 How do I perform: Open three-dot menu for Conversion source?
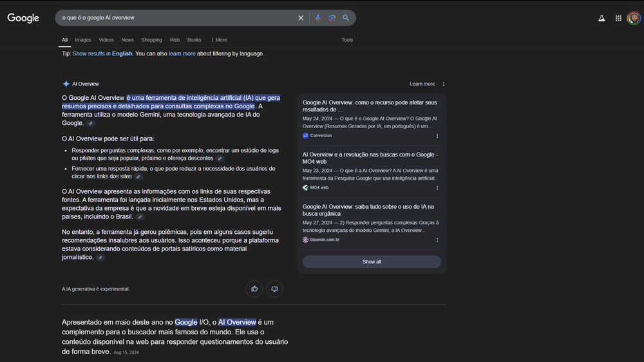tap(437, 136)
